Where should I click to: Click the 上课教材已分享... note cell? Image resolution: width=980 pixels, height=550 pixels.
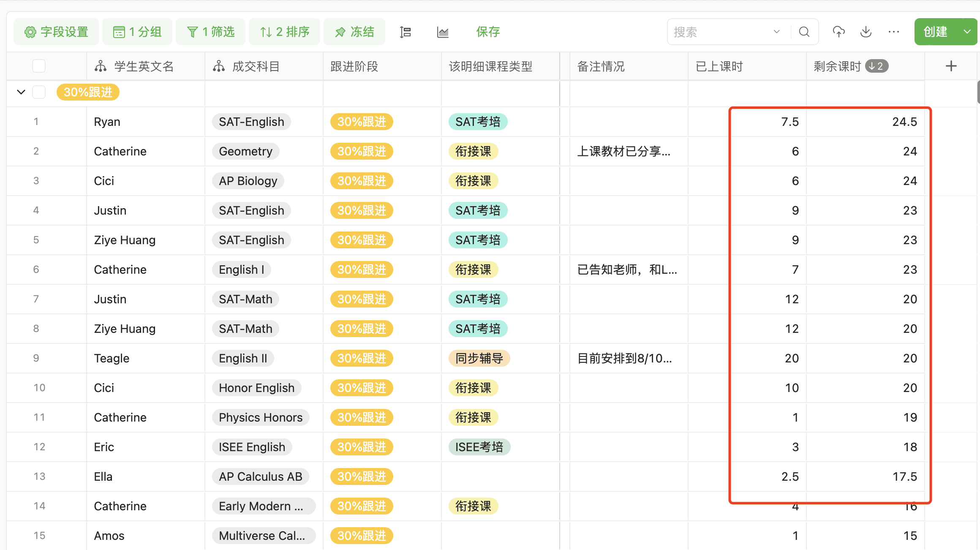point(629,151)
